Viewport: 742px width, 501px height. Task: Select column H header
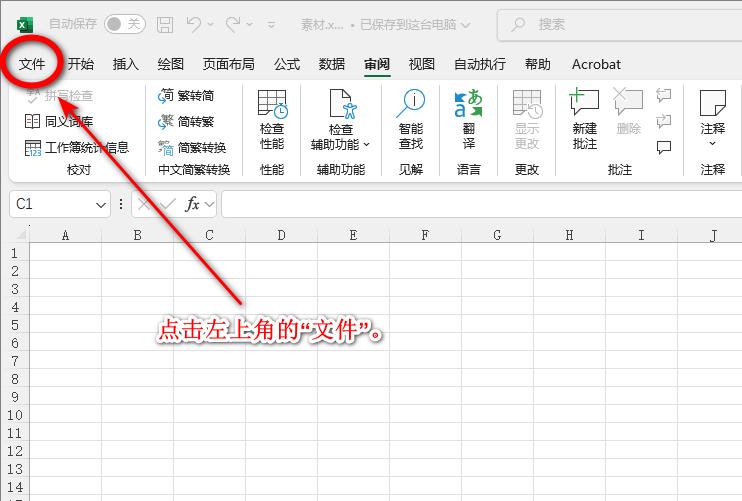tap(569, 235)
